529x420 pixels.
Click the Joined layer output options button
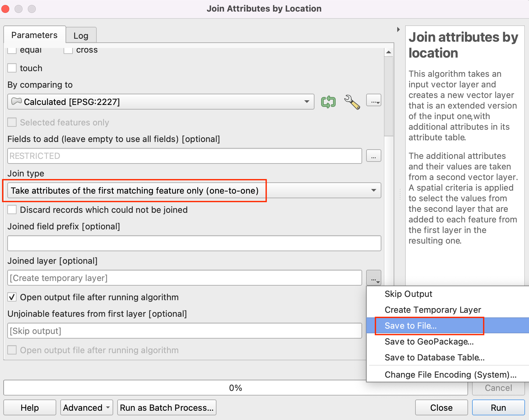[373, 278]
